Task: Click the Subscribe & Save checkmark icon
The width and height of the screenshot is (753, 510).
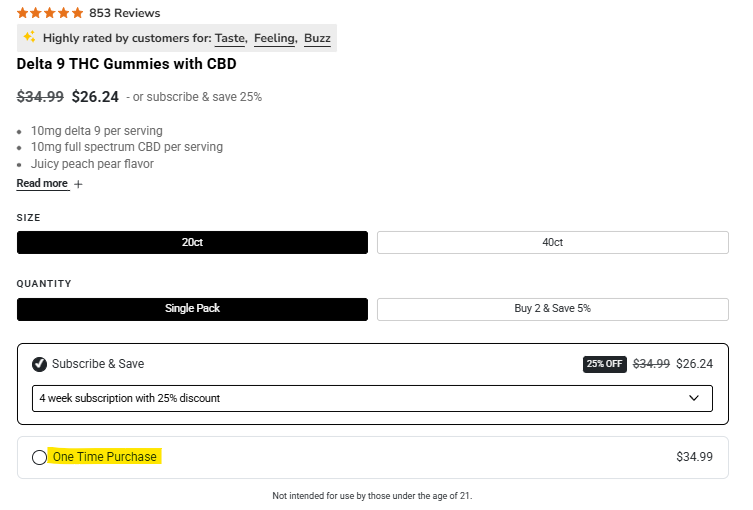Action: pyautogui.click(x=39, y=364)
